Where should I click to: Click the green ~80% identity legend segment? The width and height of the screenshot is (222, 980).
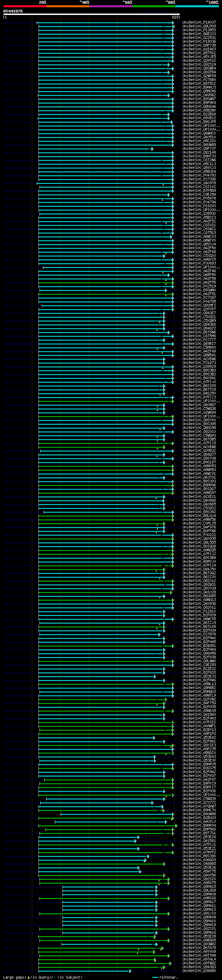click(154, 6)
